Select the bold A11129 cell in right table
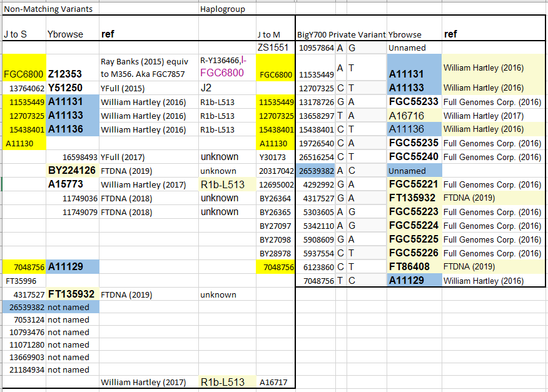 coord(414,281)
